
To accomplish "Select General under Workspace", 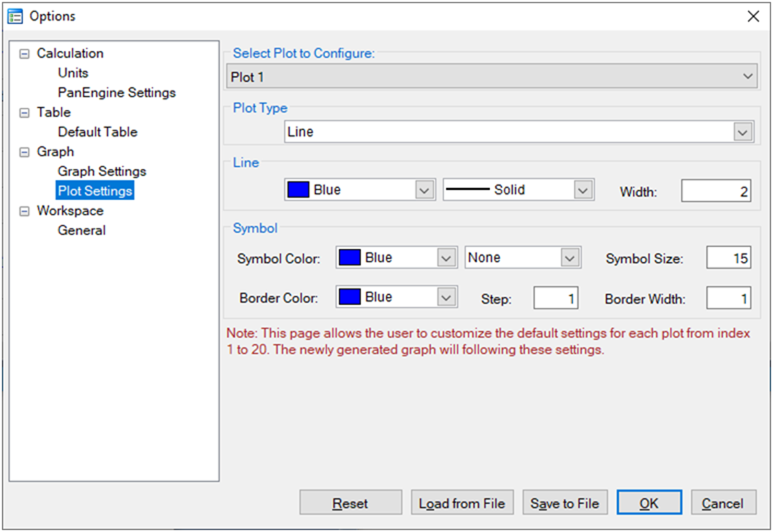I will click(82, 231).
